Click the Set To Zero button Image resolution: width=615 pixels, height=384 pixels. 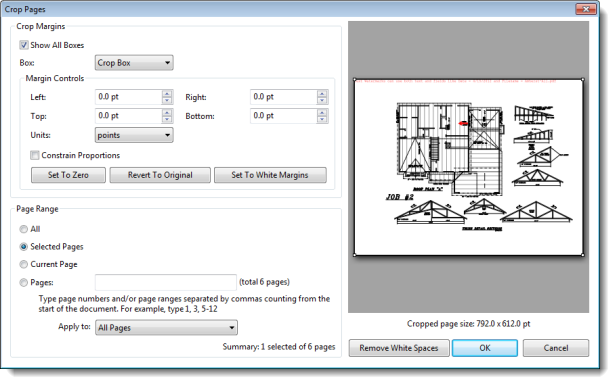68,175
